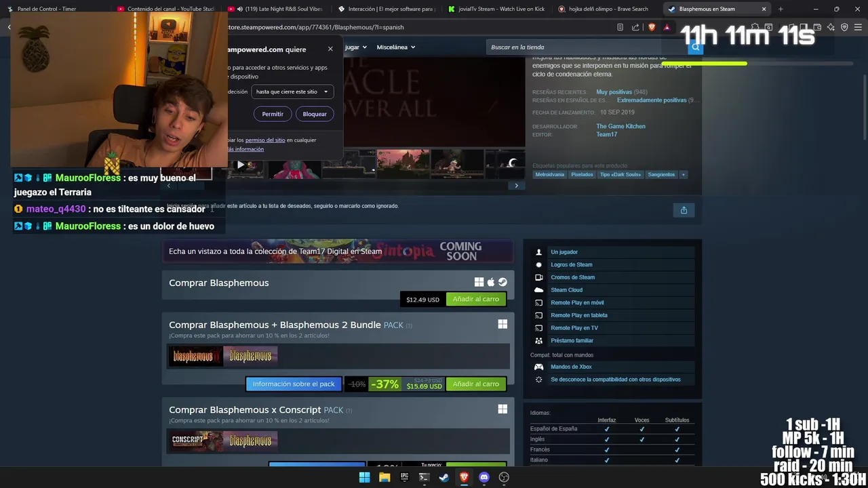Click 'Información sobre el pack' button
Screen dimensions: 868x488
point(294,384)
